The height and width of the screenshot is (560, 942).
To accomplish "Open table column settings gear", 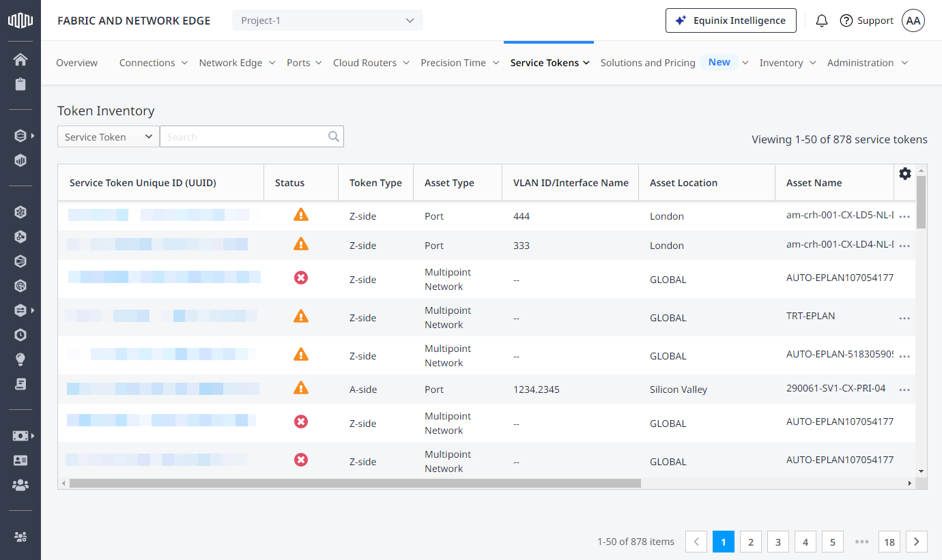I will 905,174.
